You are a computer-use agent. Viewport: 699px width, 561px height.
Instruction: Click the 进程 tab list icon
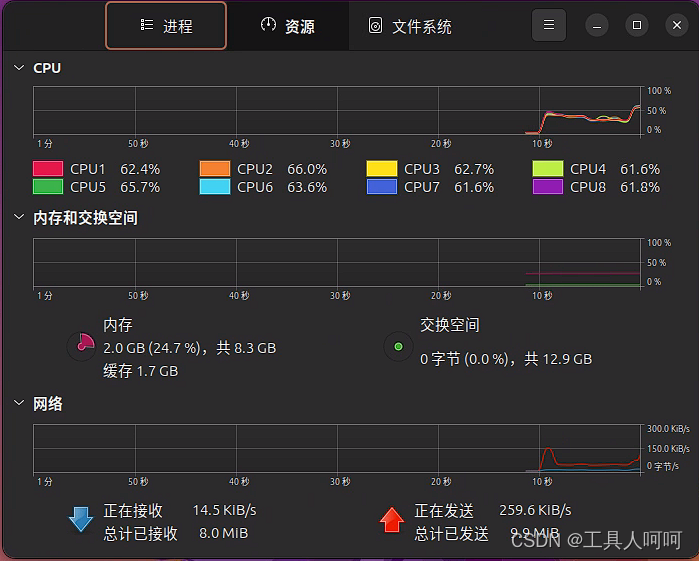pyautogui.click(x=147, y=25)
